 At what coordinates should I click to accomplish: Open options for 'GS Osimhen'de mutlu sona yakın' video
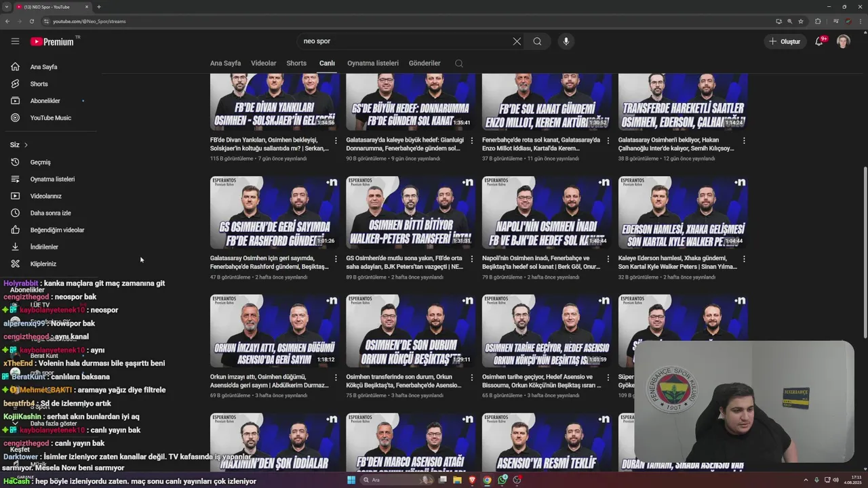[x=472, y=259]
